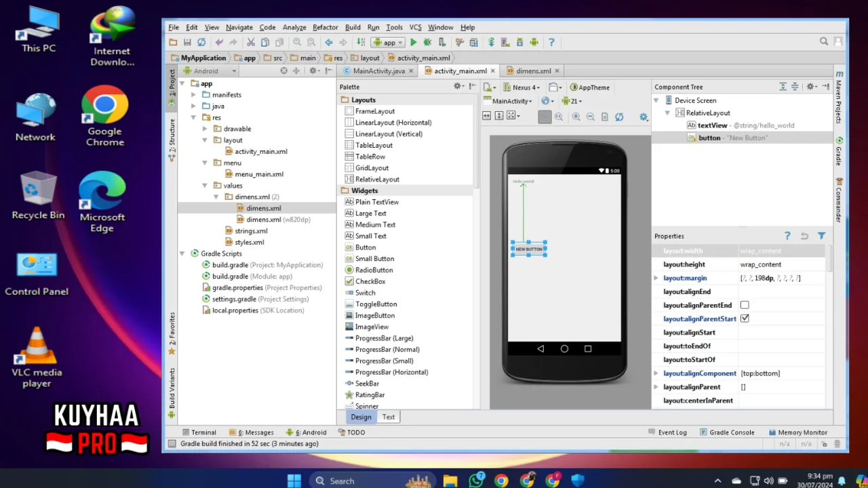Viewport: 868px width, 488px height.
Task: Uncheck the layout:alignParentStart checkbox
Action: (745, 319)
